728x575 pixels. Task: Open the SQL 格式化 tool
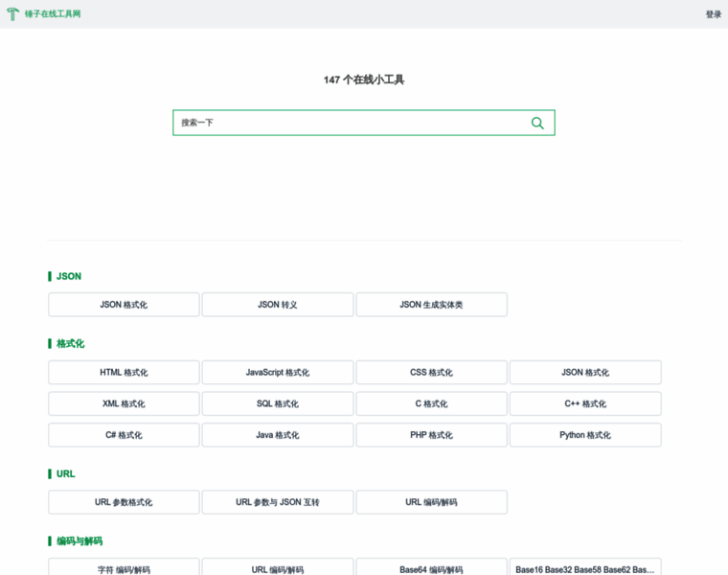pos(278,403)
